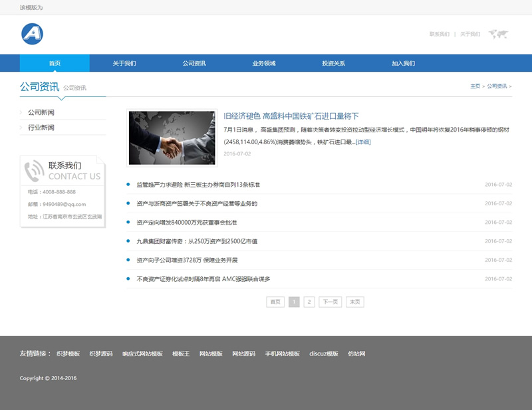This screenshot has width=532, height=410.
Task: Open news item 九鼎集团财富传奇
Action: pyautogui.click(x=196, y=241)
